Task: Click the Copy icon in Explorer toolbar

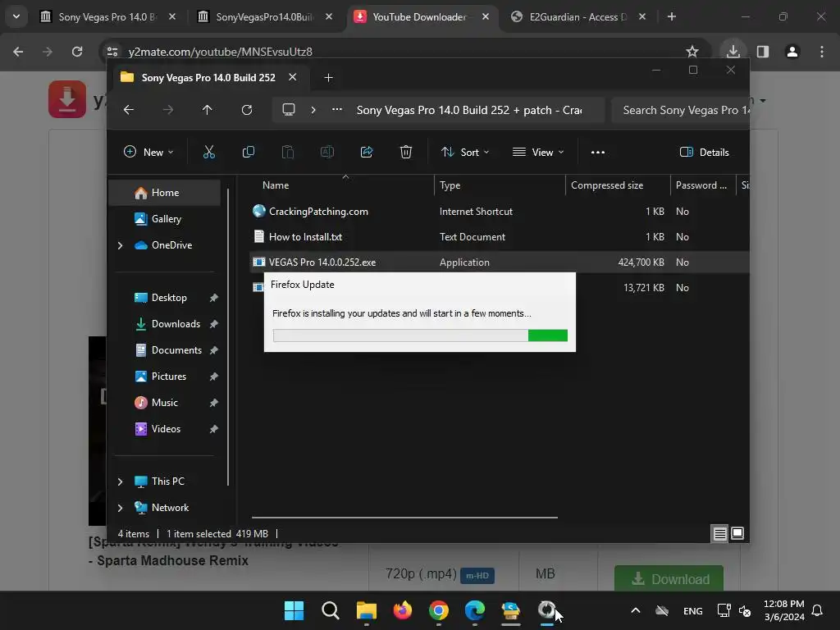Action: (x=248, y=152)
